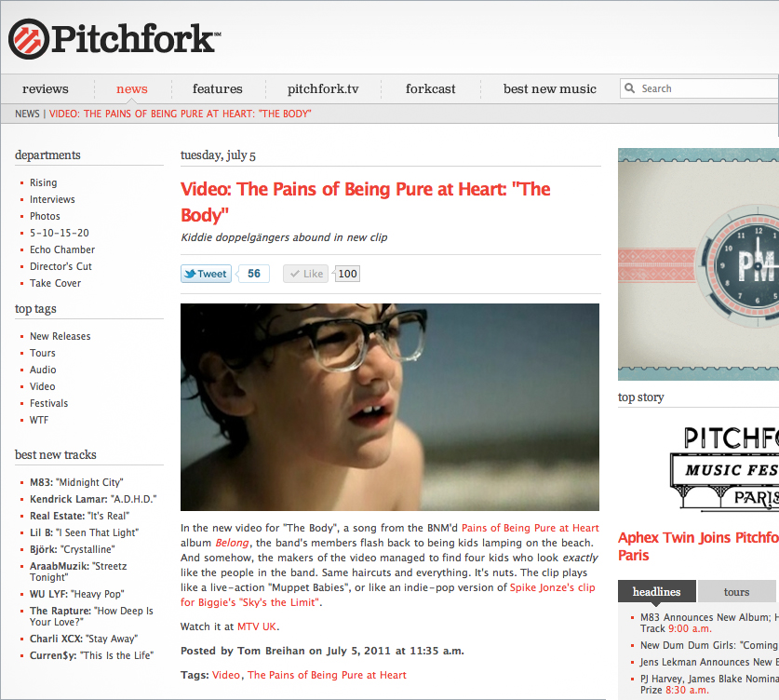This screenshot has width=779, height=700.
Task: Open the like count box showing 100
Action: (x=347, y=274)
